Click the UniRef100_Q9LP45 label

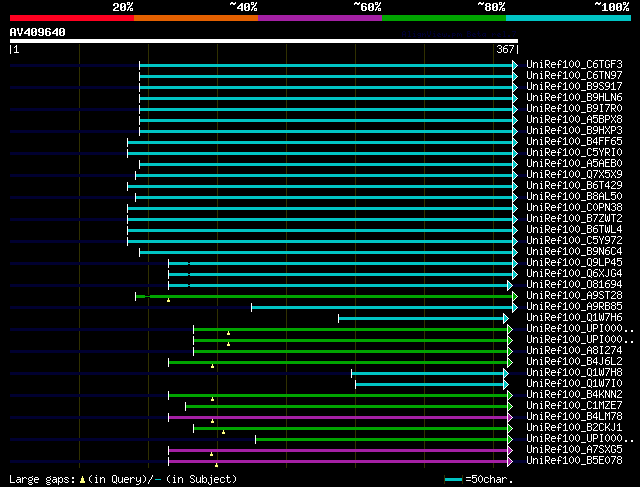pos(574,263)
